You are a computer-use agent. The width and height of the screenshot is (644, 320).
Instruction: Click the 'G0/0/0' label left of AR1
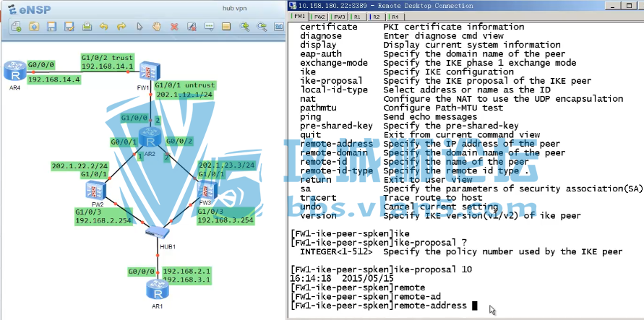141,272
